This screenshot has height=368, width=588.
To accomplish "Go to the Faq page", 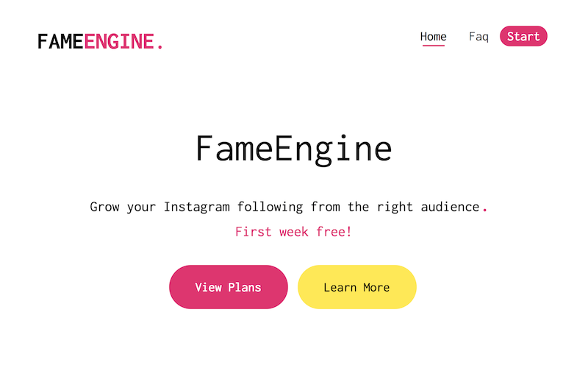I will tap(478, 36).
